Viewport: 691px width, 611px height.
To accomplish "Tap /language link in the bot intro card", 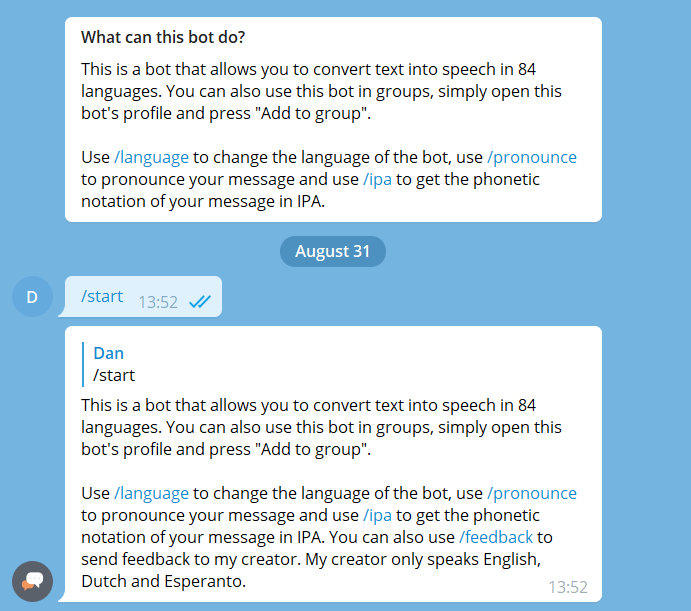I will pos(151,157).
